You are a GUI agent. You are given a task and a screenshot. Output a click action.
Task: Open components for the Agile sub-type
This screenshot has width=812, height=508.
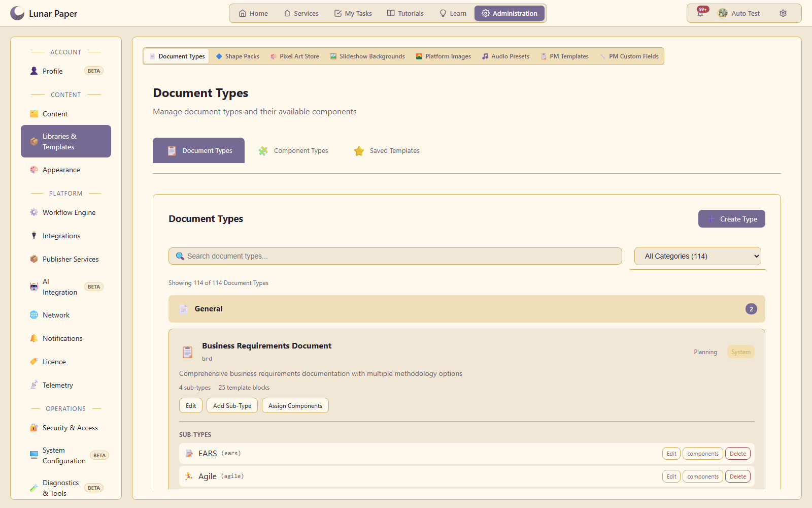702,477
